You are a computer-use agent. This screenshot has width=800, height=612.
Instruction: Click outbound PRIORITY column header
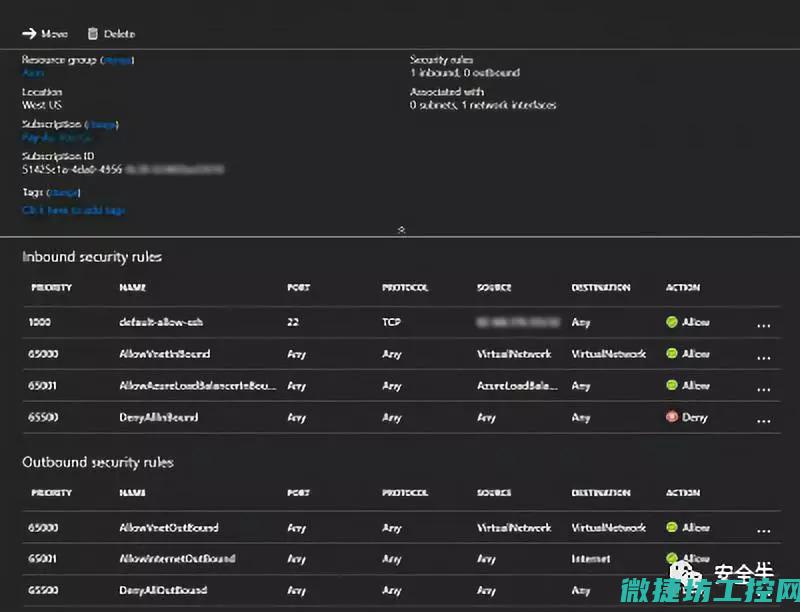point(52,493)
